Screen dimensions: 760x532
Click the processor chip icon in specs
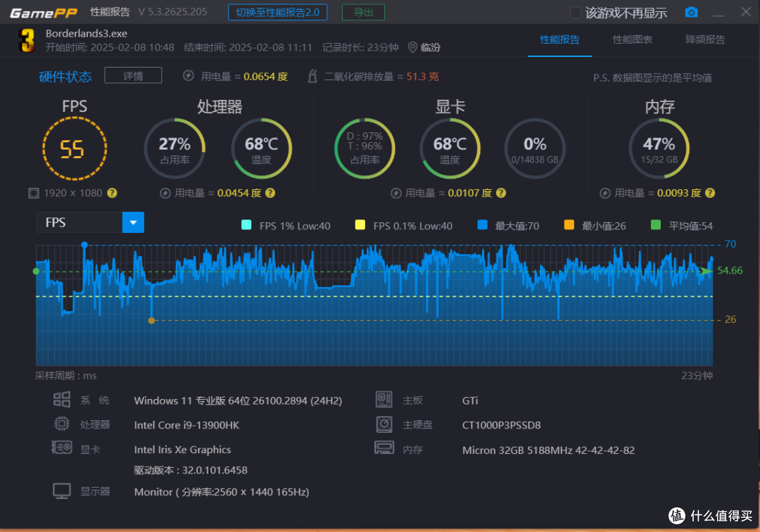click(61, 424)
